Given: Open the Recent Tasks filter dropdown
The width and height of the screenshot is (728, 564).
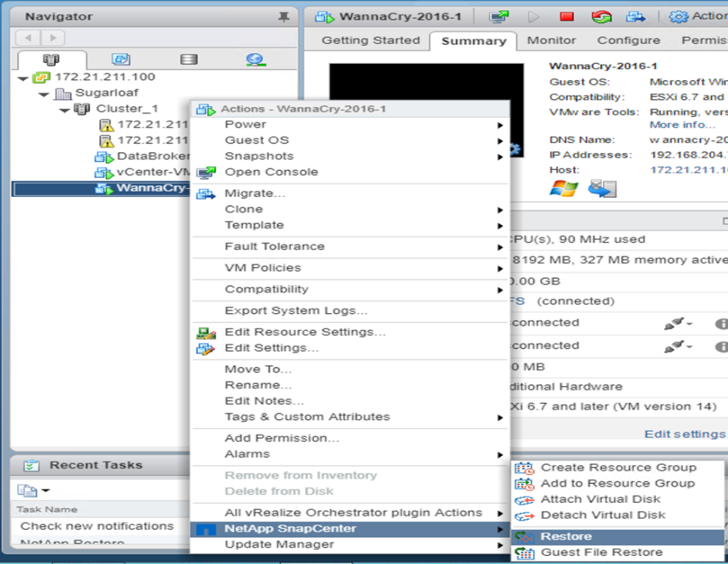Looking at the screenshot, I should click(34, 490).
